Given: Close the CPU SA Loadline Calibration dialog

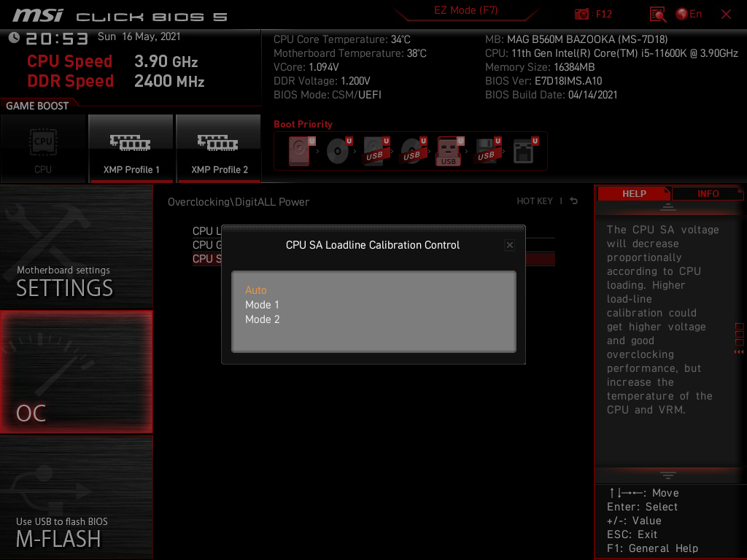Looking at the screenshot, I should [510, 245].
